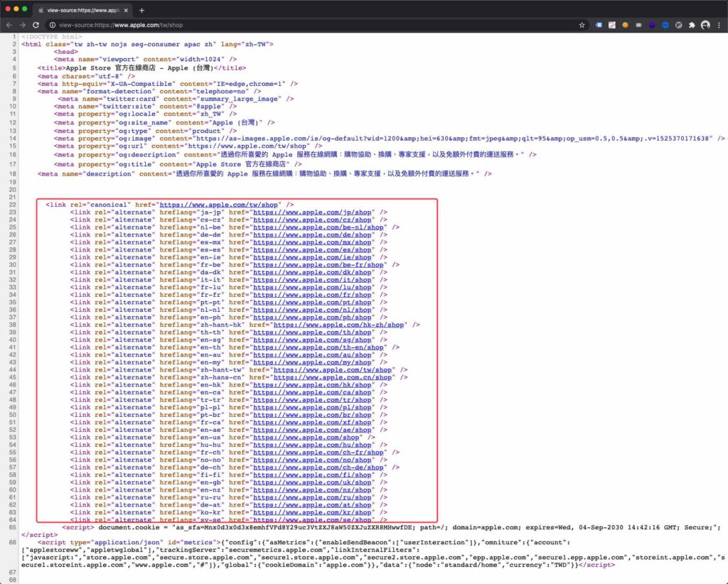
Task: Open the blue circle extension icon
Action: tap(665, 25)
